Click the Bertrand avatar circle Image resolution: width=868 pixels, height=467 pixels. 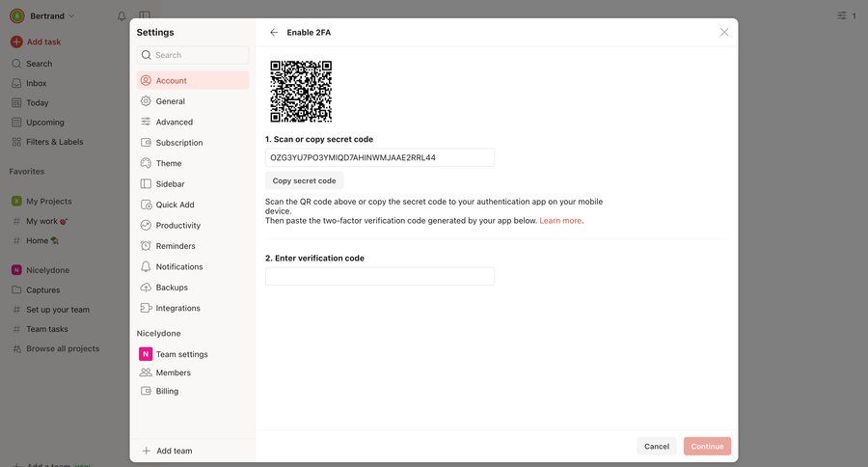(x=17, y=16)
